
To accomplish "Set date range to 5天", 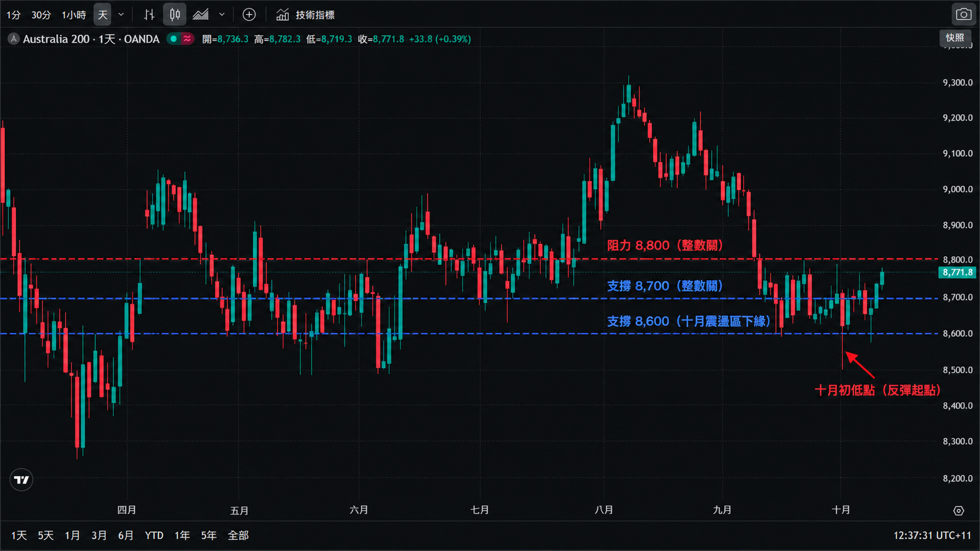I will click(x=46, y=535).
